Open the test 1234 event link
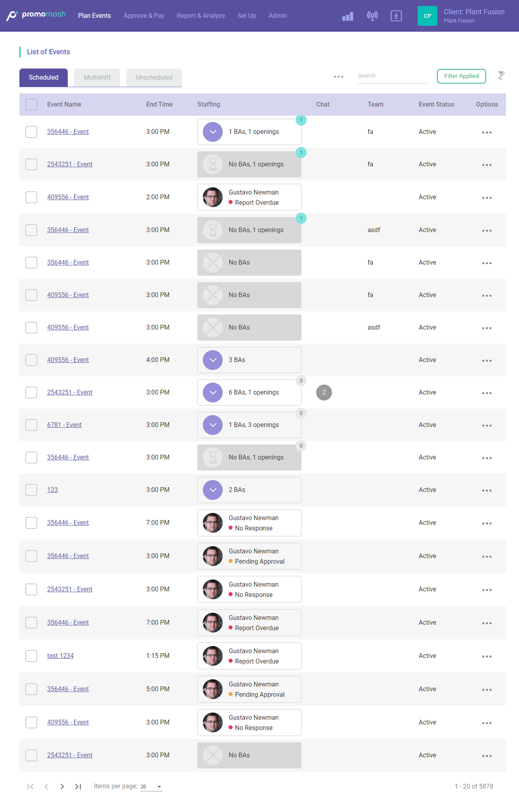 (x=60, y=656)
